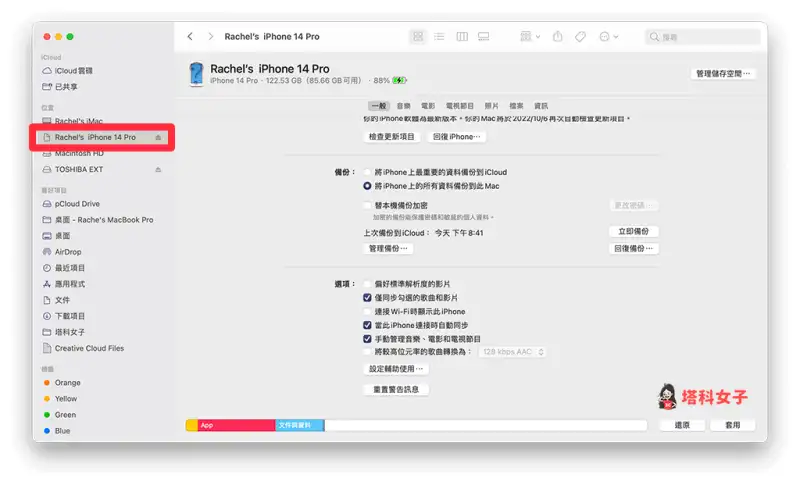Click the Finder search field
Image resolution: width=800 pixels, height=485 pixels.
pos(702,37)
